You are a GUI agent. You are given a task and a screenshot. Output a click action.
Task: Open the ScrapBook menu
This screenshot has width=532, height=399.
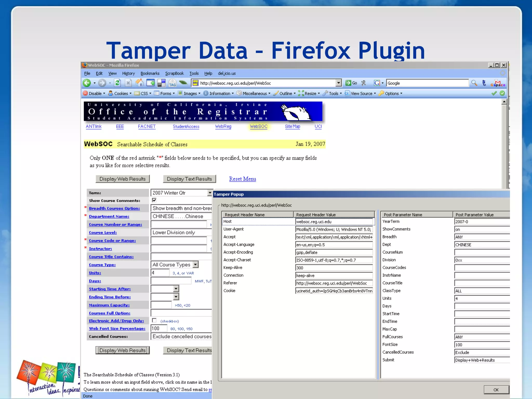coord(175,73)
